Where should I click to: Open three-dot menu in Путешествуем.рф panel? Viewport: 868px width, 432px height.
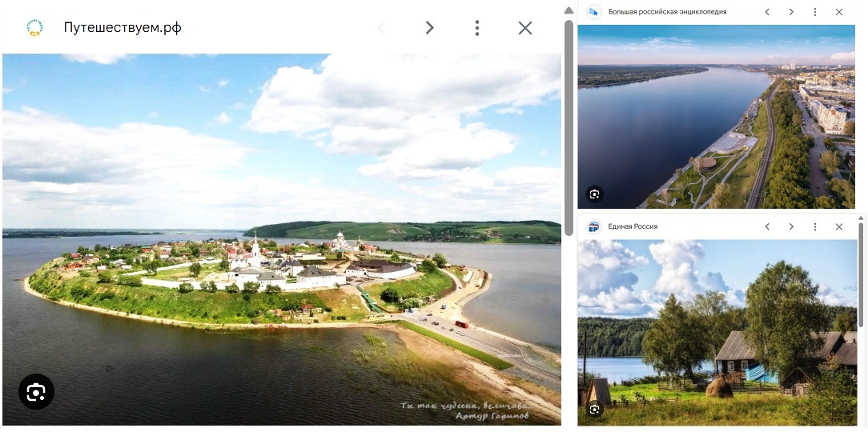477,28
